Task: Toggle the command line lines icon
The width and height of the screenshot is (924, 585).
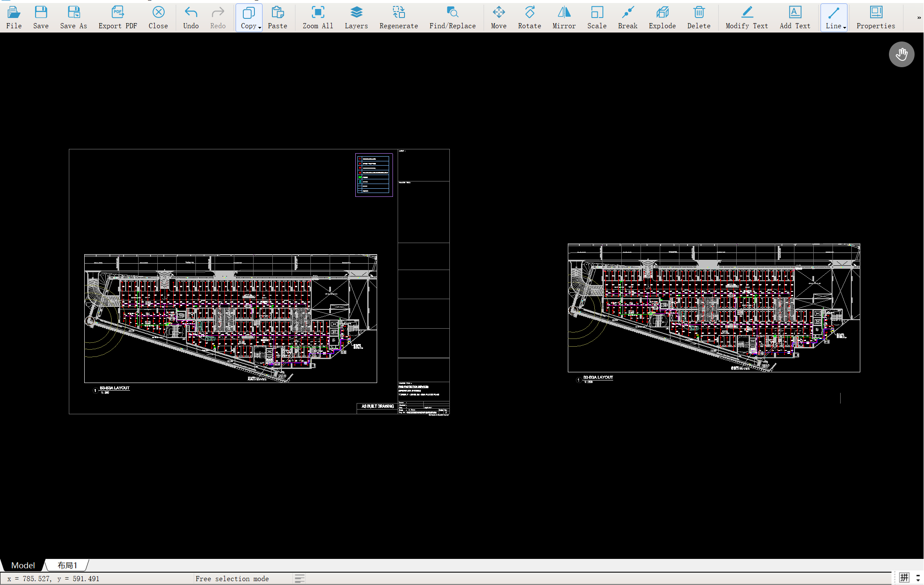Action: [x=300, y=579]
